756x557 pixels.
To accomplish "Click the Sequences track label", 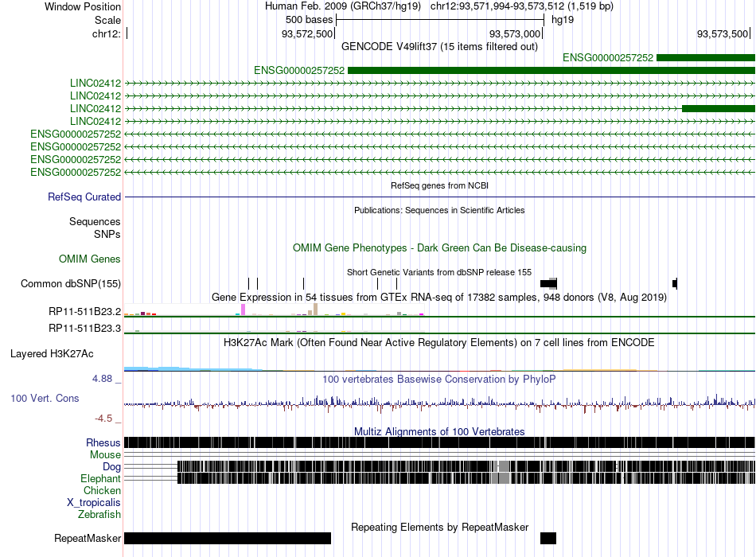I will click(95, 221).
